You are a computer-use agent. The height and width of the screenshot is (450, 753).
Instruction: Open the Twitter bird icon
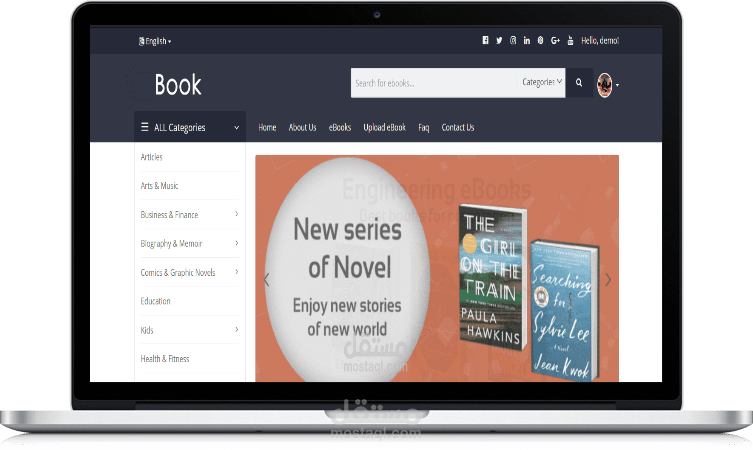tap(499, 40)
